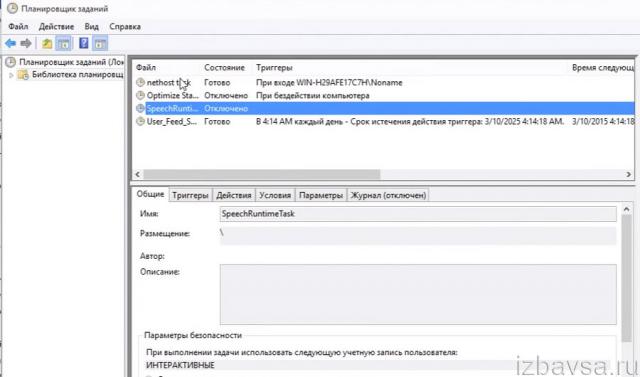
Task: Switch to the Условия tab
Action: click(x=275, y=195)
